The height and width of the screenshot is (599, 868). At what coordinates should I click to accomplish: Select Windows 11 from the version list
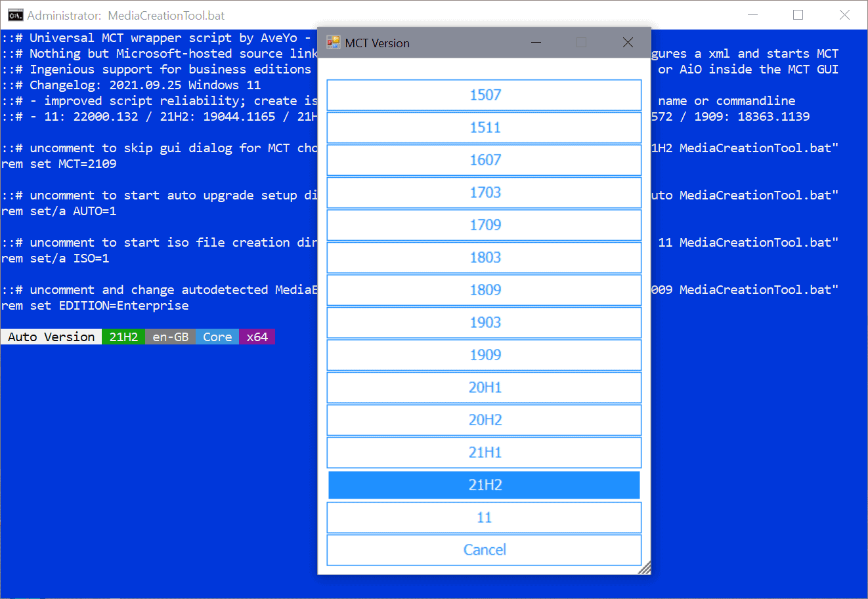click(484, 517)
